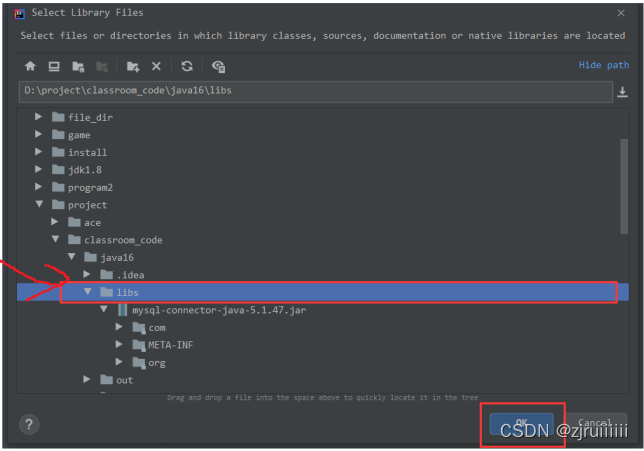This screenshot has width=644, height=451.
Task: Click the Delete X toolbar icon
Action: pyautogui.click(x=156, y=66)
